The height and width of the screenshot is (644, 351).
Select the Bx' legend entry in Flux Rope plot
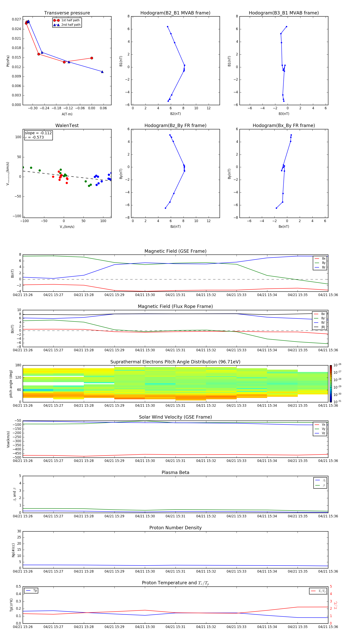tap(320, 314)
